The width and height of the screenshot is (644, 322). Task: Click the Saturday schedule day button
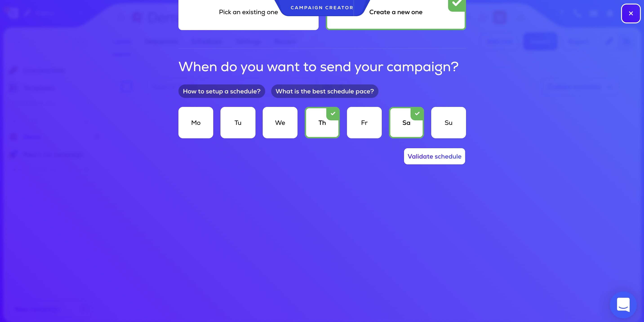click(x=406, y=122)
